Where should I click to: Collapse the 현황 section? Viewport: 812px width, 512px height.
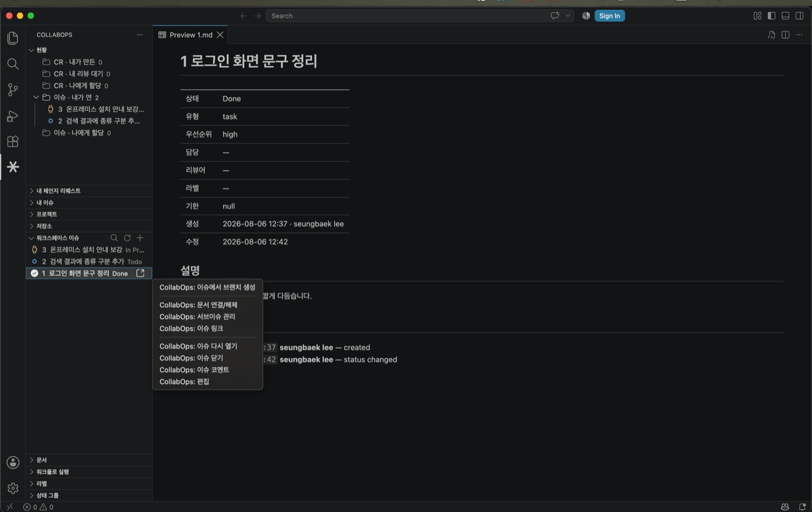coord(89,50)
